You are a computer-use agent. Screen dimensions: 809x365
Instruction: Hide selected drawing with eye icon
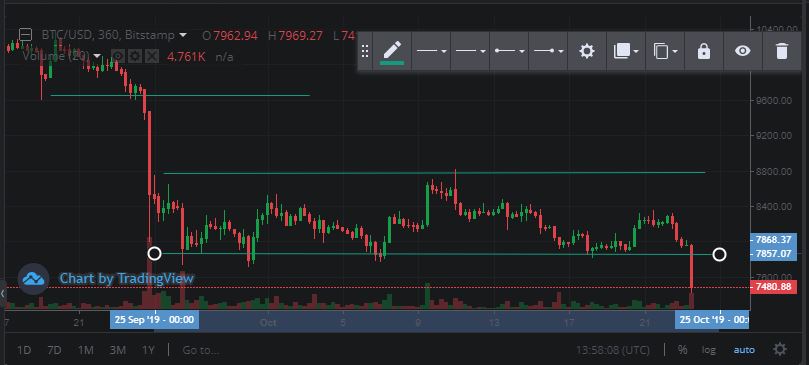[742, 51]
